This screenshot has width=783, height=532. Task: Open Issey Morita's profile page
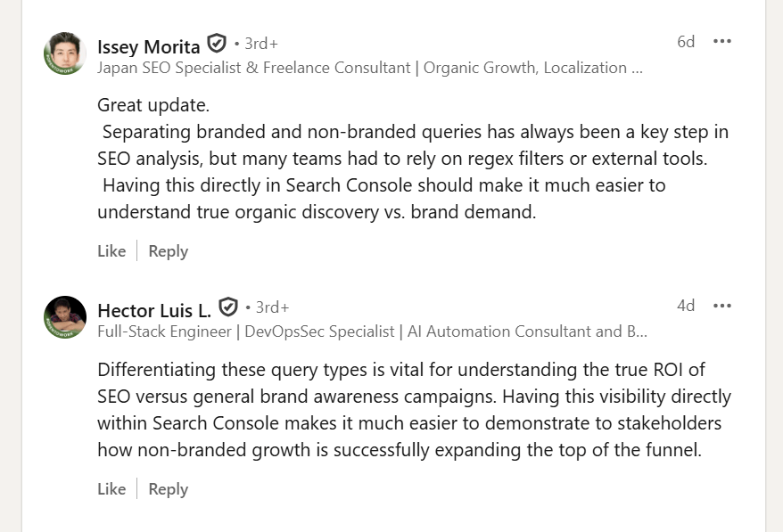(x=149, y=46)
